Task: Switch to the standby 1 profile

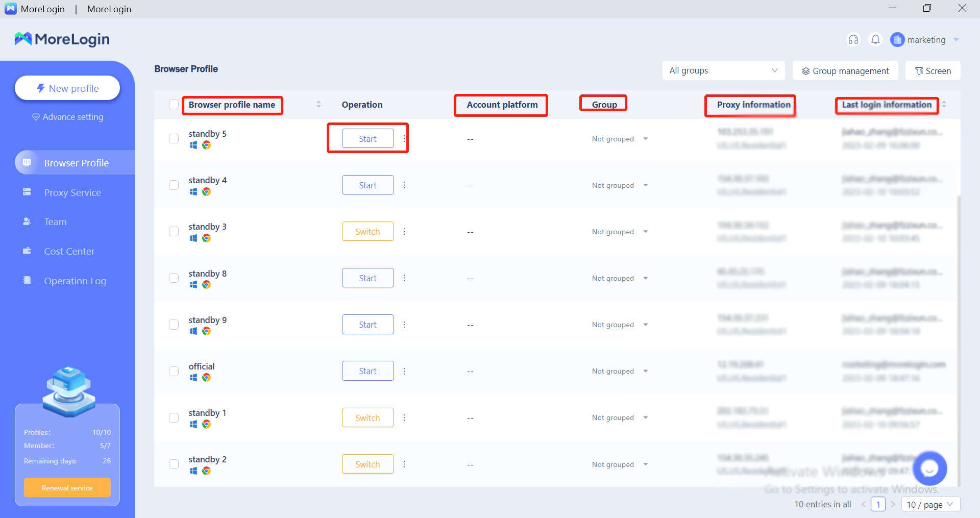Action: tap(367, 418)
